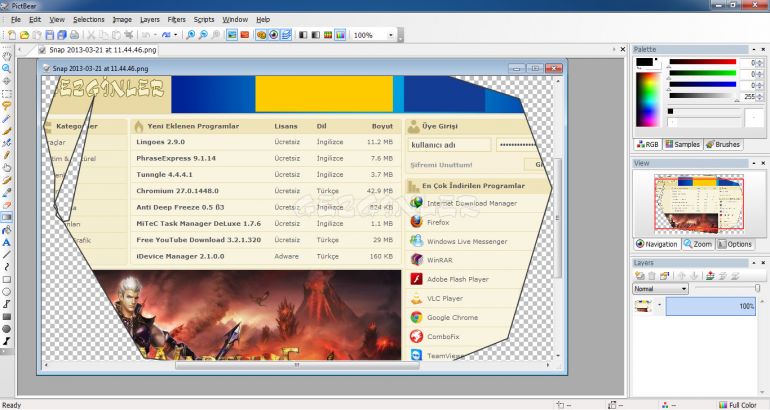Toggle the Palette panel toolbar button
The height and width of the screenshot is (410, 770).
[261, 35]
